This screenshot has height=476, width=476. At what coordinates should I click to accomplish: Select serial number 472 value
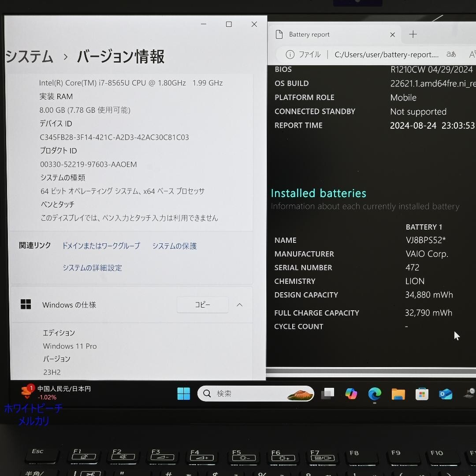(412, 268)
